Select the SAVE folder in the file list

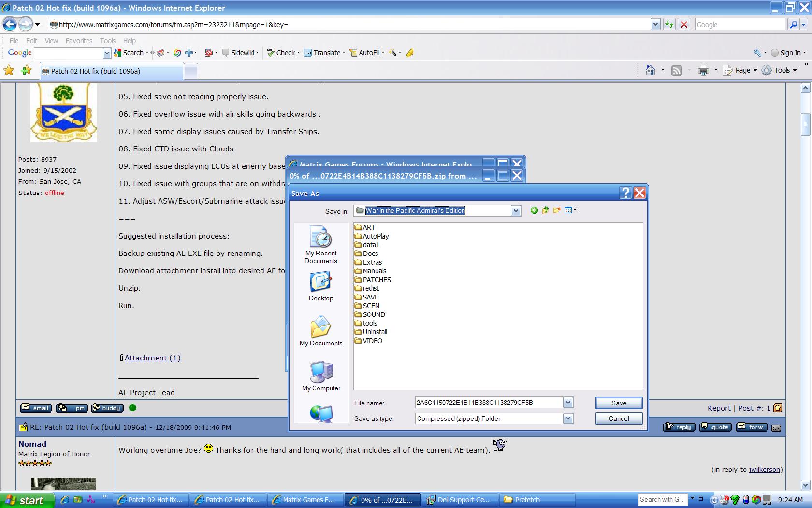click(366, 297)
